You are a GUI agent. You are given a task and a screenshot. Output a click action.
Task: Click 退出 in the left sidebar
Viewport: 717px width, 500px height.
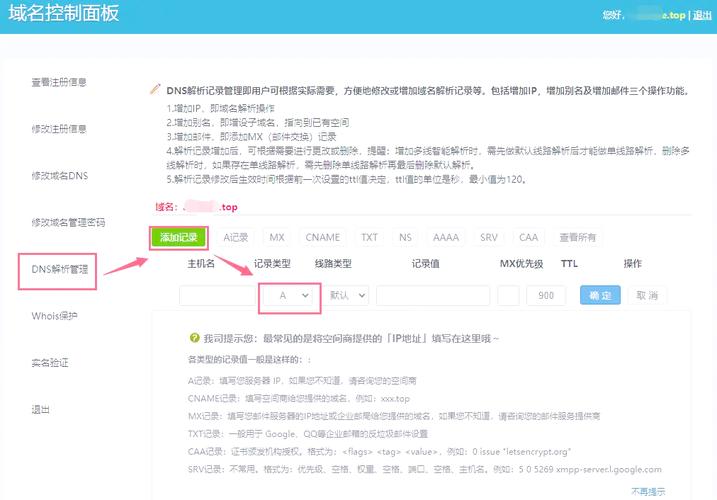(x=40, y=409)
